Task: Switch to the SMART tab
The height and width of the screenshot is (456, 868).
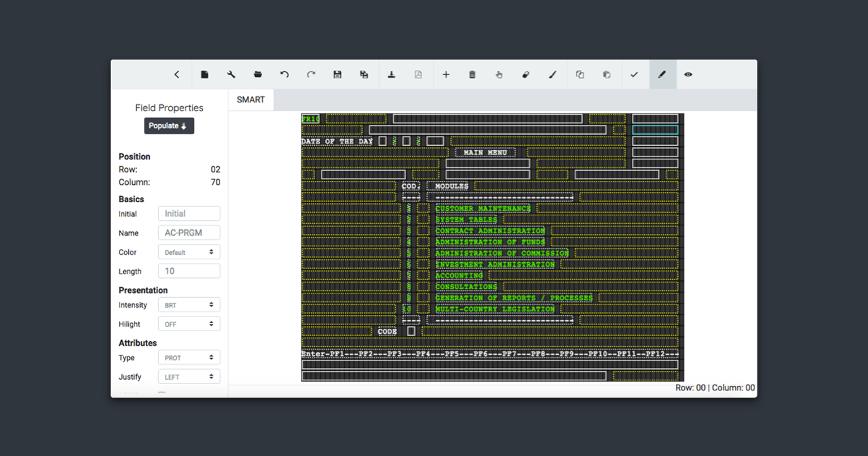Action: click(x=250, y=99)
